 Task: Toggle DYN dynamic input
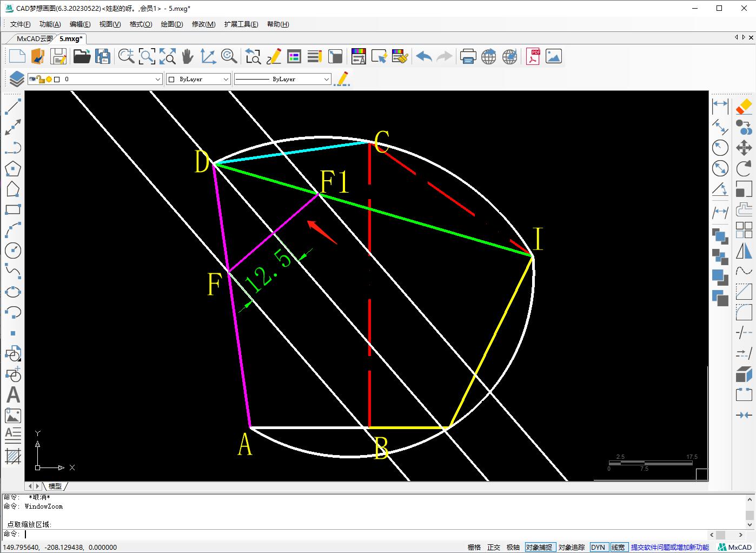(x=598, y=548)
